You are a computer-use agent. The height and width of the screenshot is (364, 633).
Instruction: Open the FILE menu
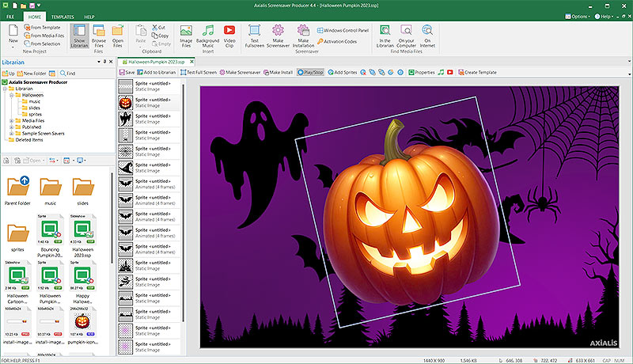[x=11, y=16]
